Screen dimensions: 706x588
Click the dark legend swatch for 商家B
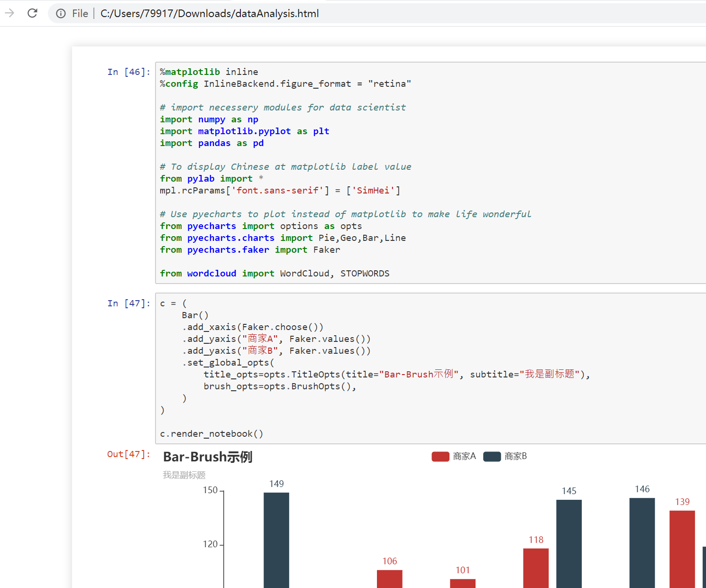click(x=492, y=456)
